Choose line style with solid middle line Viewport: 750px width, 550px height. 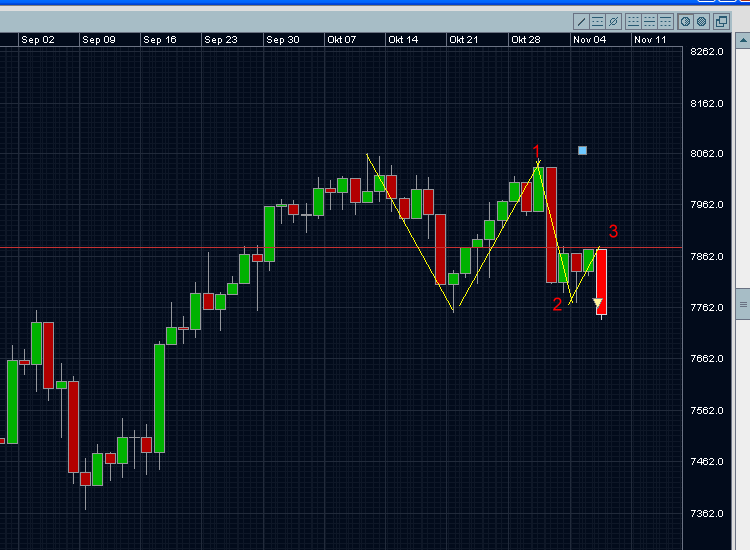tap(650, 22)
